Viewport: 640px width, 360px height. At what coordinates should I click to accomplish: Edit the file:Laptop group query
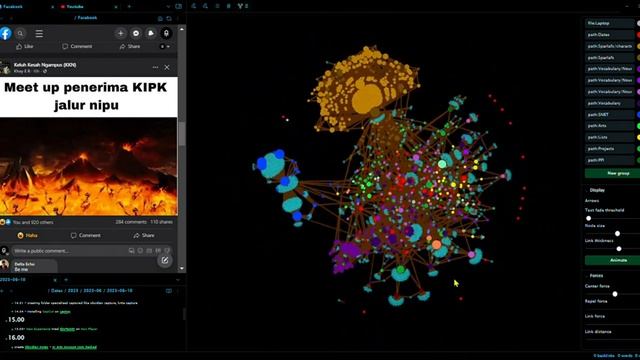(610, 23)
